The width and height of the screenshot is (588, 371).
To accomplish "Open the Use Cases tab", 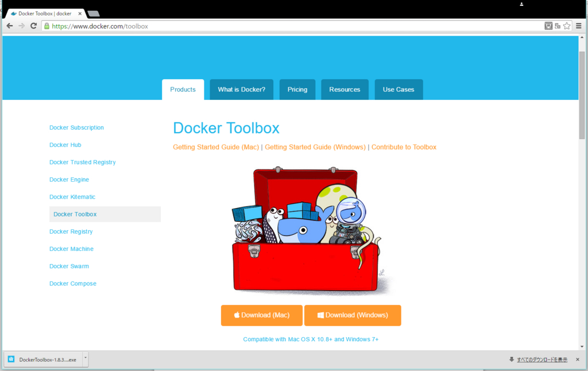I will 399,89.
